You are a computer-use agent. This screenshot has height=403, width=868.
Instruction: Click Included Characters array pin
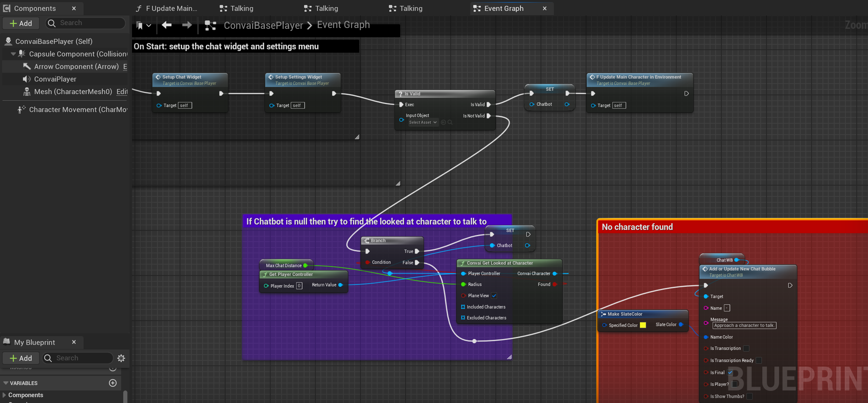coord(463,307)
